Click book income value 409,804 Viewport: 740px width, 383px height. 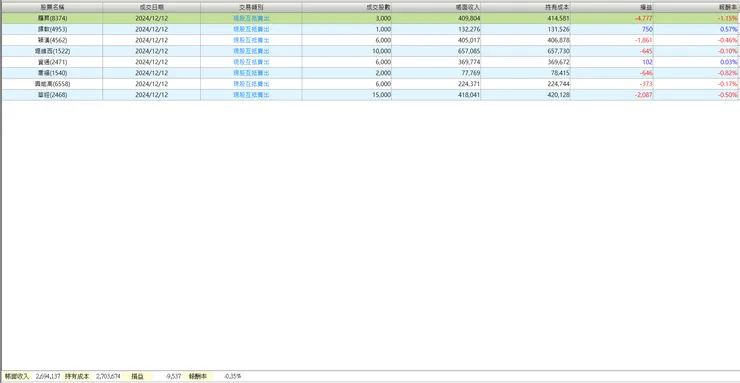[x=470, y=18]
